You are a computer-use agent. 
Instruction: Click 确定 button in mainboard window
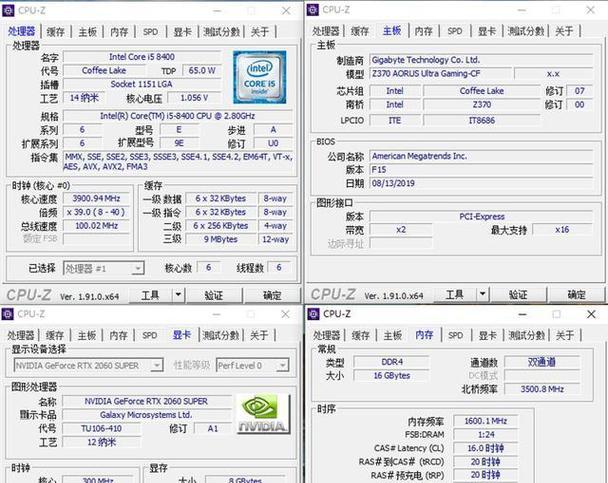[x=577, y=295]
